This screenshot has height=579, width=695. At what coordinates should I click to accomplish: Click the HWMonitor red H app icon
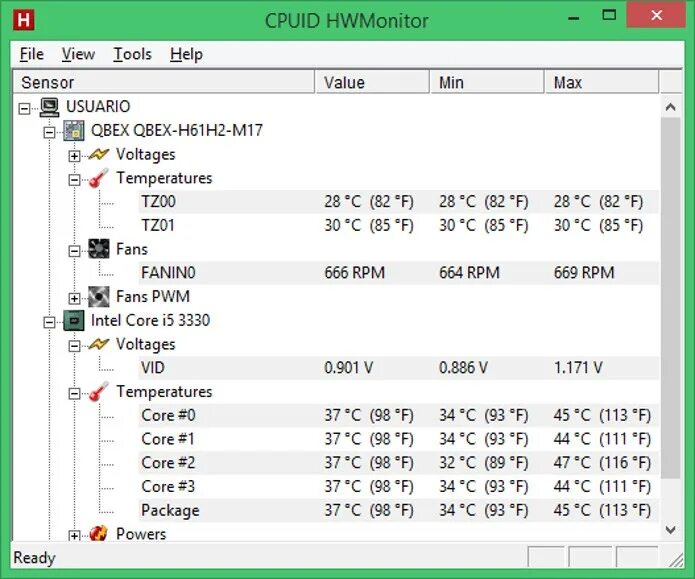click(23, 20)
